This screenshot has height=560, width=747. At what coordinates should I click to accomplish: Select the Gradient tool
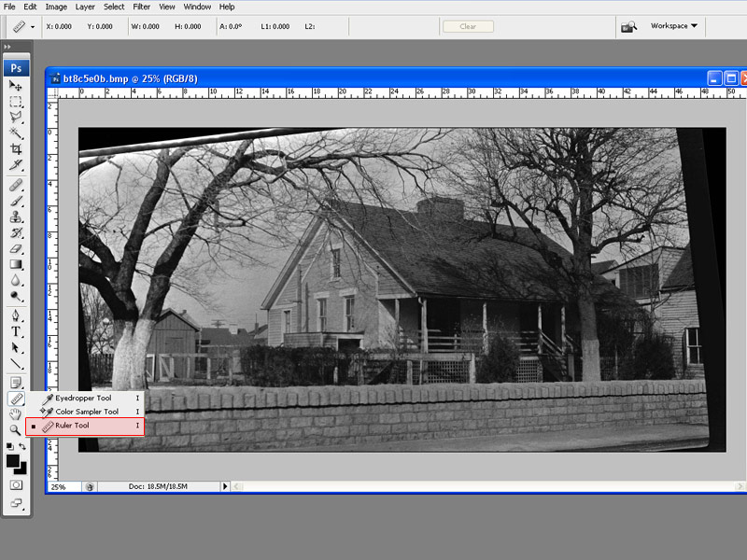(16, 264)
